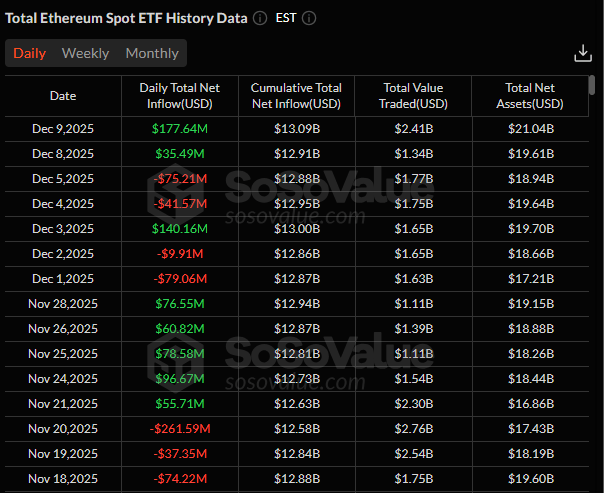Select the Nov 28,2025 date cell

[63, 303]
